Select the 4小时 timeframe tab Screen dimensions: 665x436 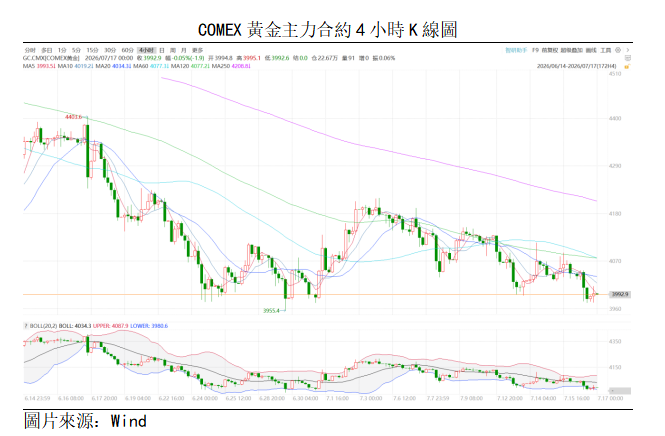147,50
